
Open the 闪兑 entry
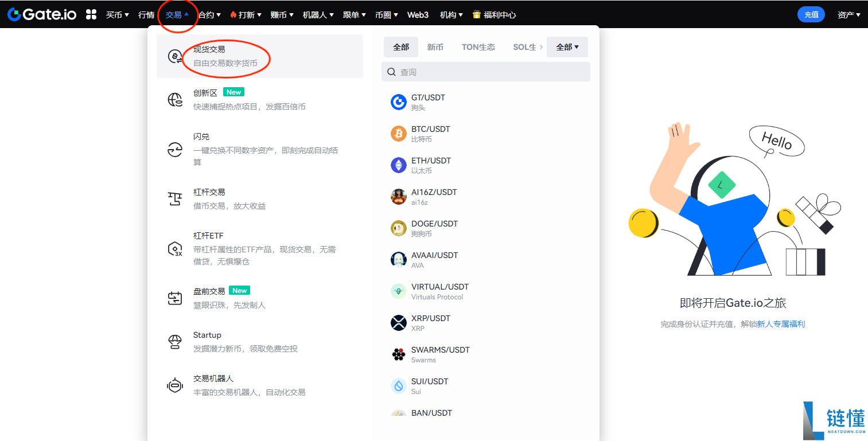point(260,150)
